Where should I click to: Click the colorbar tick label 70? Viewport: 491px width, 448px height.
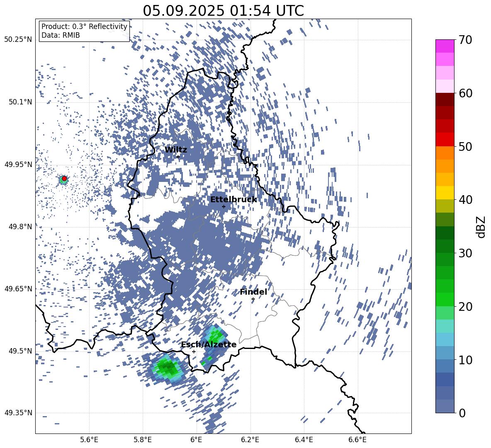[465, 40]
